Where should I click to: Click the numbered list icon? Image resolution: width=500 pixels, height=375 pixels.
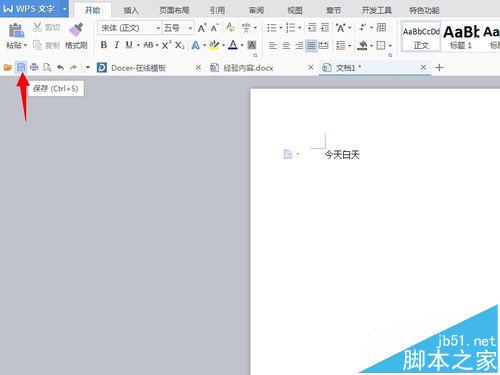(291, 28)
